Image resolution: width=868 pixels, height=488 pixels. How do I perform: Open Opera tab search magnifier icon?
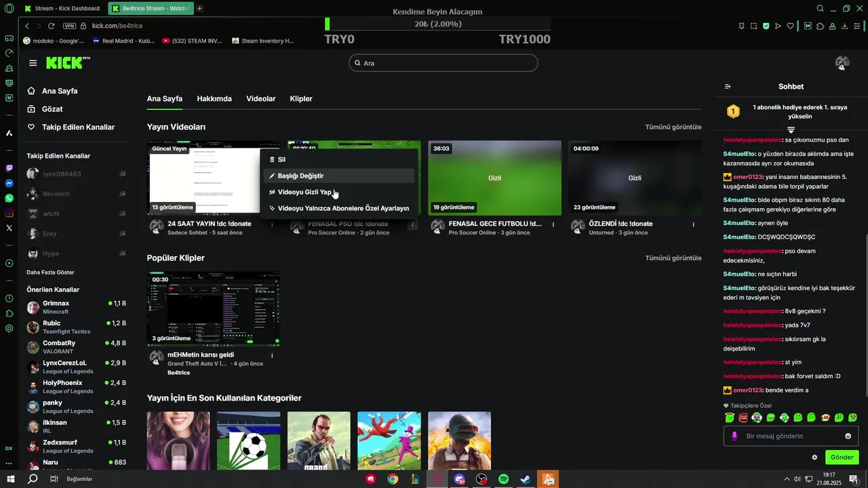point(821,8)
